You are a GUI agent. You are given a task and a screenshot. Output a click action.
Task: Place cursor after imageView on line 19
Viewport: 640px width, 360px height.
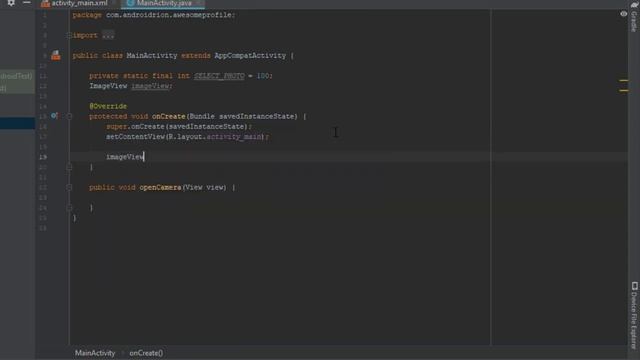click(x=144, y=157)
